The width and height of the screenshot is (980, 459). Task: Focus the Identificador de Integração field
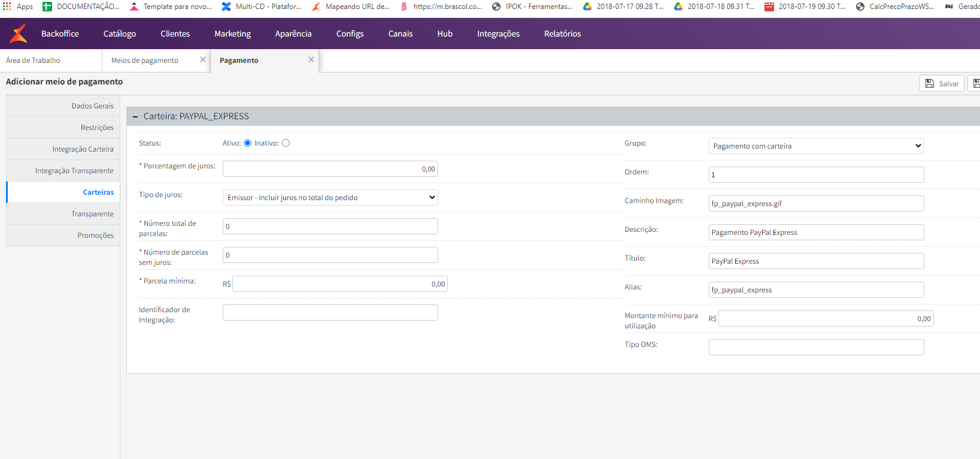tap(330, 313)
